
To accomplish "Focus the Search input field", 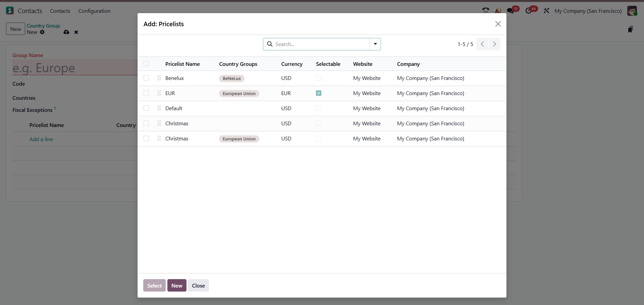I will pyautogui.click(x=320, y=44).
